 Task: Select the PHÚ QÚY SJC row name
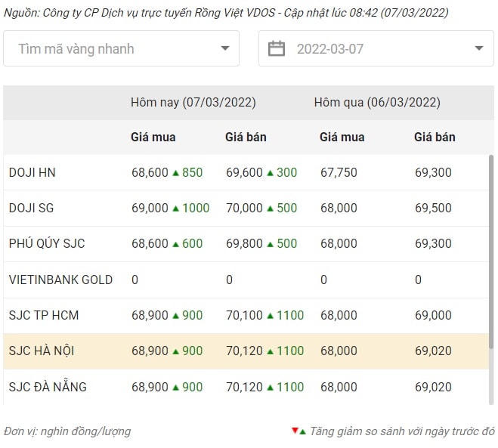tap(47, 243)
